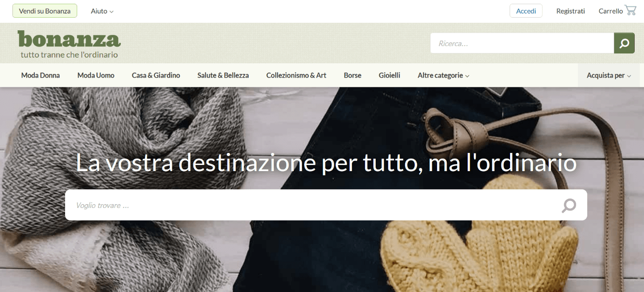Select the Moda Uomo menu item

click(x=96, y=75)
